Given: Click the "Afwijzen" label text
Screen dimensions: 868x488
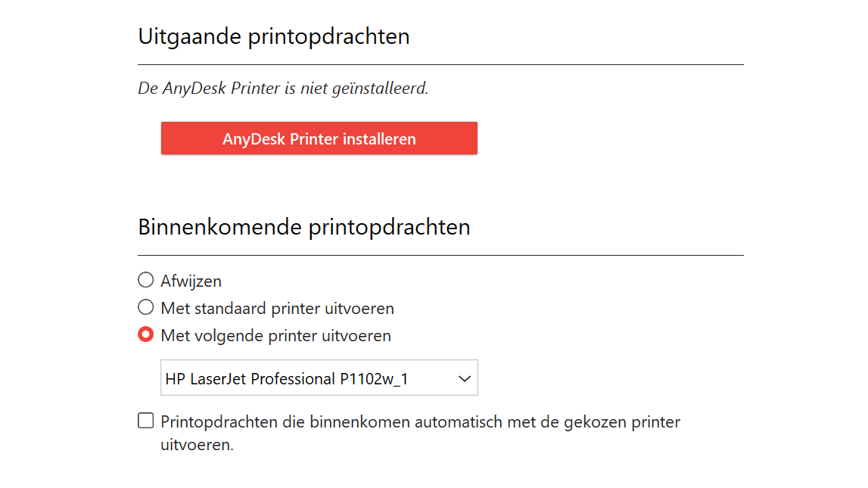Looking at the screenshot, I should (x=191, y=281).
